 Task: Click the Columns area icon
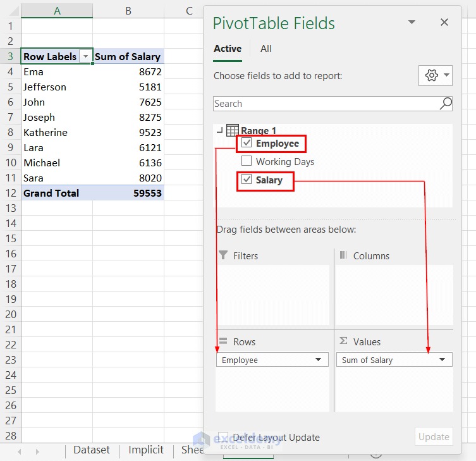point(343,255)
